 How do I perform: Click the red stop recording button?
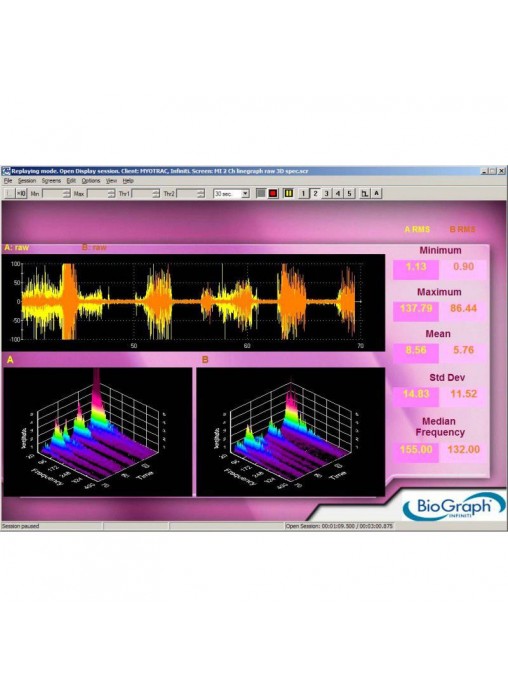273,194
